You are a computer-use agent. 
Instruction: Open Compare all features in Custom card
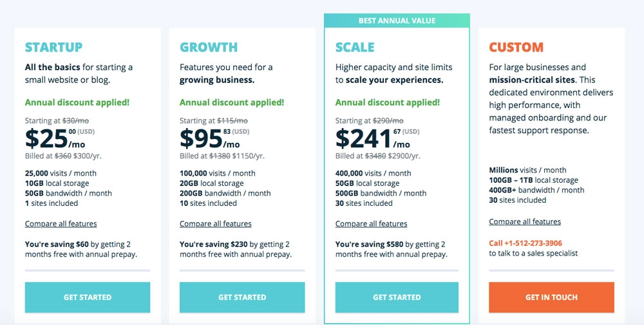tap(525, 221)
